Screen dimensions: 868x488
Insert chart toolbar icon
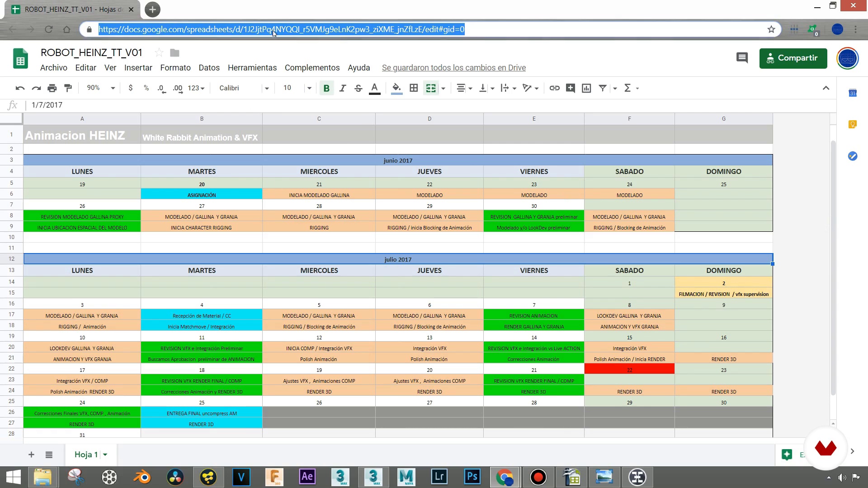point(586,88)
